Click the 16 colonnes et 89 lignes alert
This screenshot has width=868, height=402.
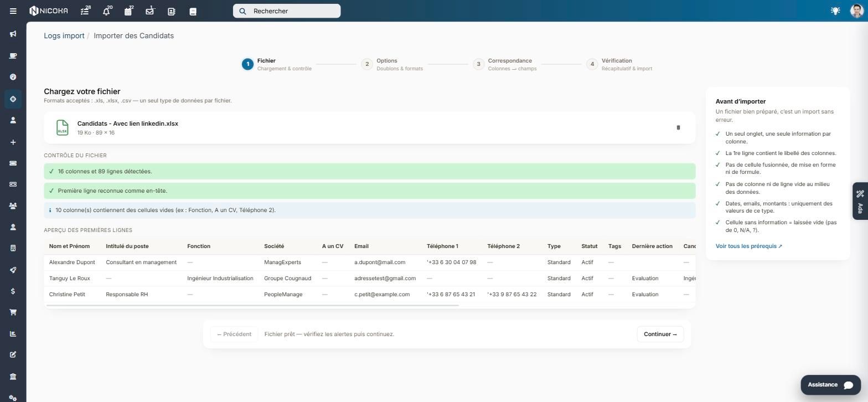370,172
